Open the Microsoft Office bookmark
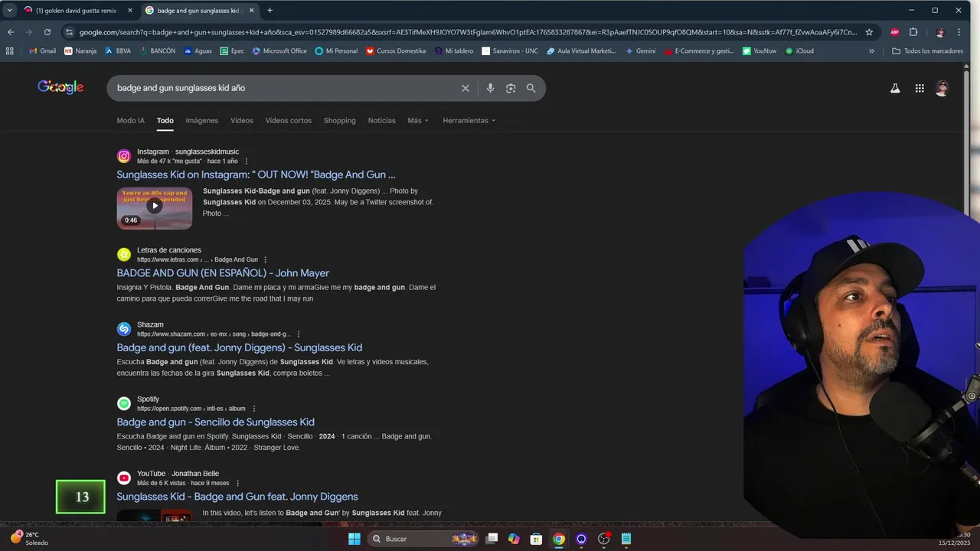Viewport: 980px width, 551px height. coord(279,51)
